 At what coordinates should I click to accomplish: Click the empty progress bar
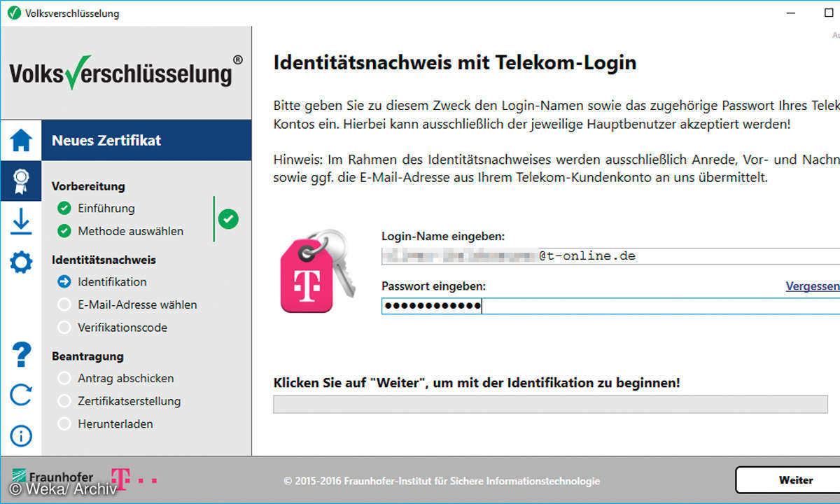click(x=550, y=404)
